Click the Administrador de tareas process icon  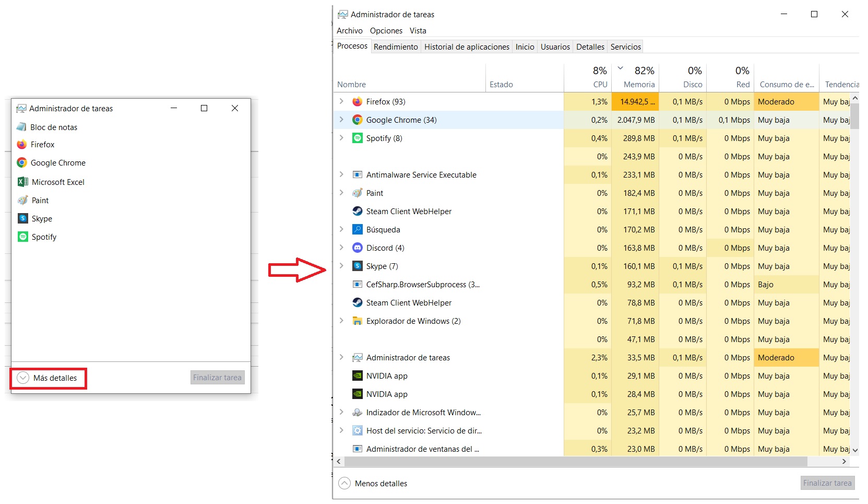[358, 358]
